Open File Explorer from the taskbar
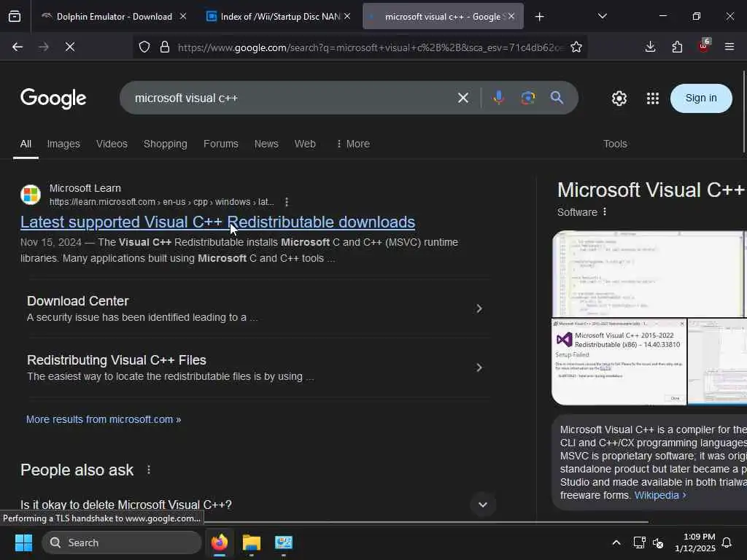 (252, 542)
